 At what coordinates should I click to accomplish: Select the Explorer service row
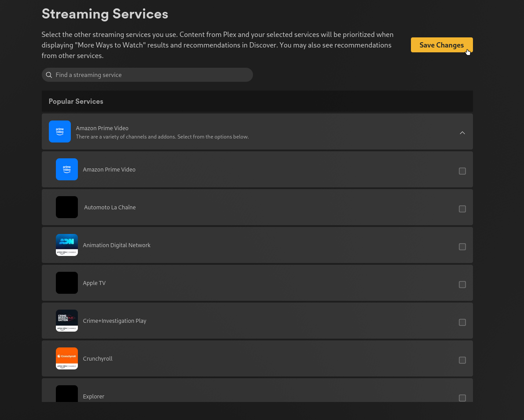click(x=257, y=394)
